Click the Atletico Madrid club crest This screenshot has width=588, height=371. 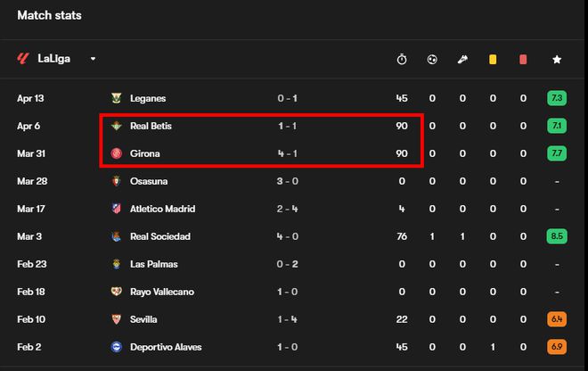pos(116,209)
